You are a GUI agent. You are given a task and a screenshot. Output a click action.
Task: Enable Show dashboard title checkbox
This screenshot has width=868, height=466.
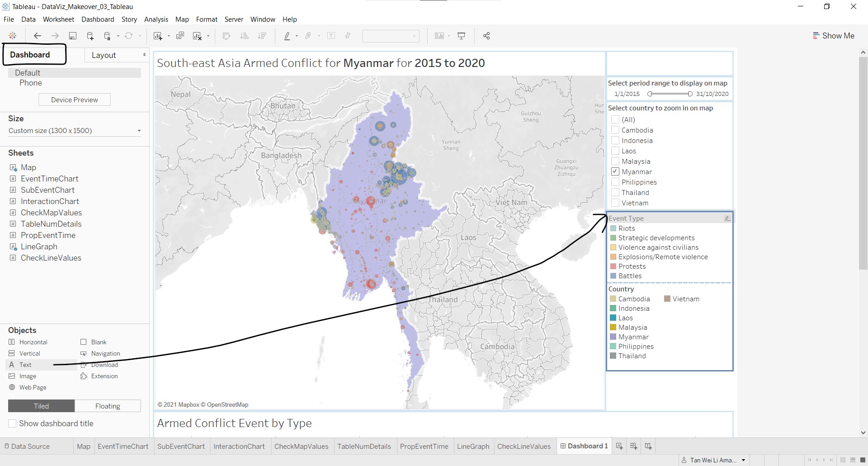[13, 423]
